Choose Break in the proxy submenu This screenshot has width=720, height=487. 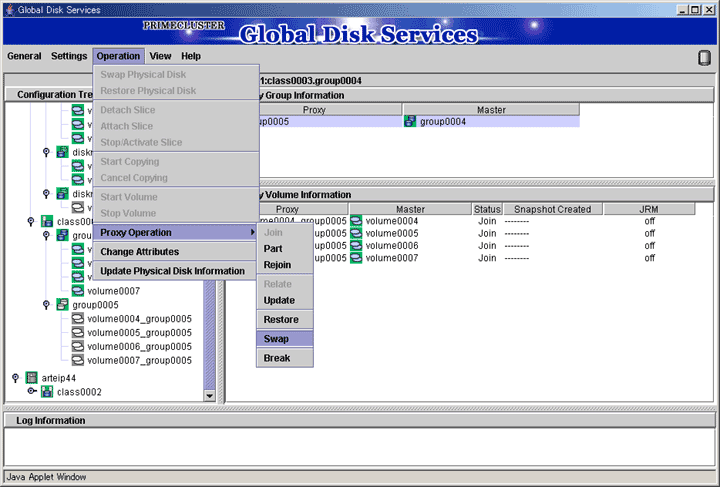click(x=285, y=358)
